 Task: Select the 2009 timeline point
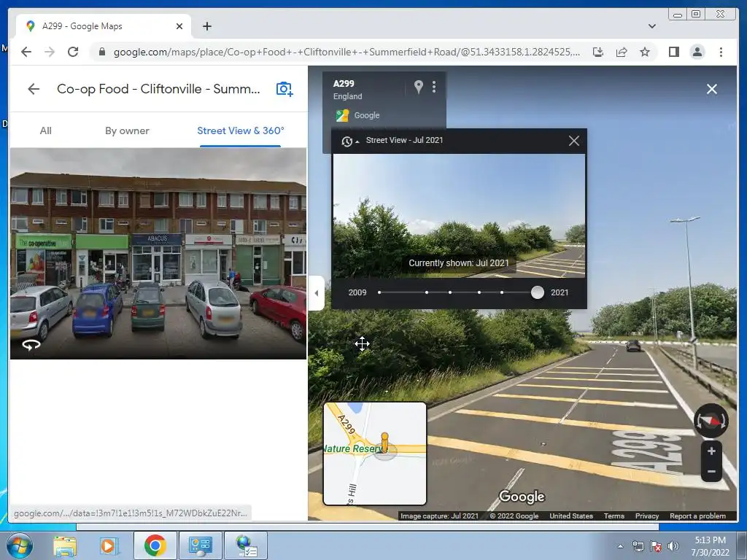pyautogui.click(x=379, y=292)
